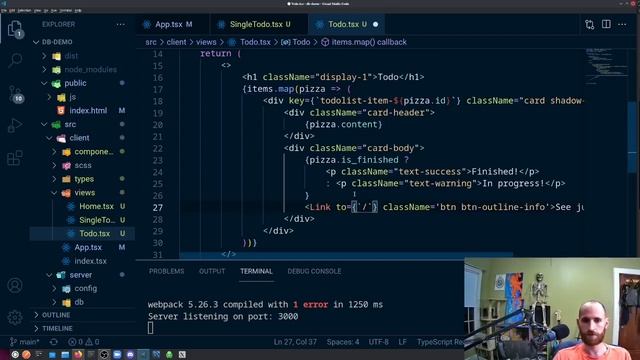Switch to the SingleTodo.tsx editor tab
Screen dimensions: 640x360
point(259,24)
